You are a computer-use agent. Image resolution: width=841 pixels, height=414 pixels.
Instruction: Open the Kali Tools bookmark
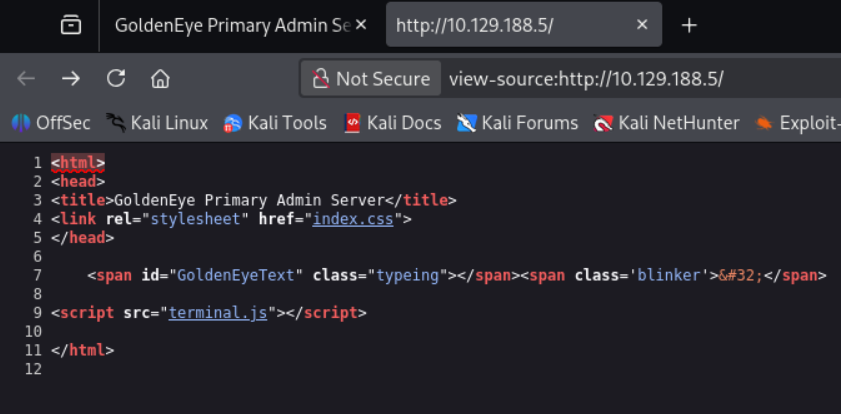pyautogui.click(x=275, y=123)
